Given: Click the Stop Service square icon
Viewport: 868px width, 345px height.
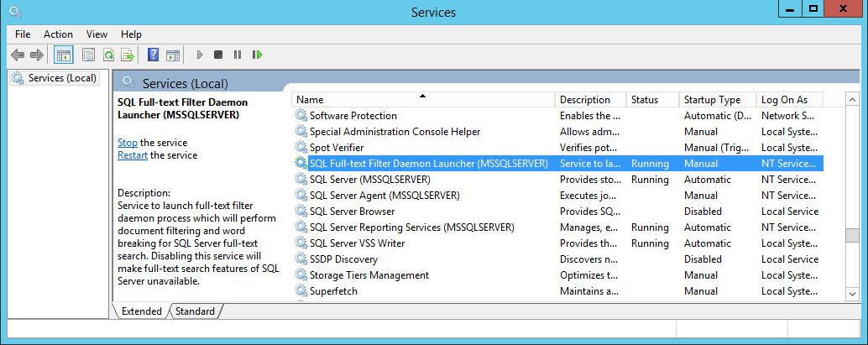Looking at the screenshot, I should tap(218, 55).
